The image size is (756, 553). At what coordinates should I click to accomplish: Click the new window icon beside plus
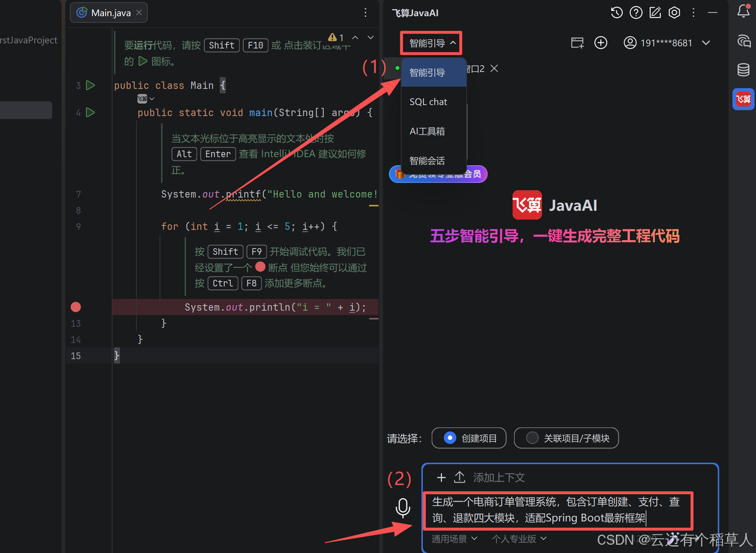click(x=577, y=42)
